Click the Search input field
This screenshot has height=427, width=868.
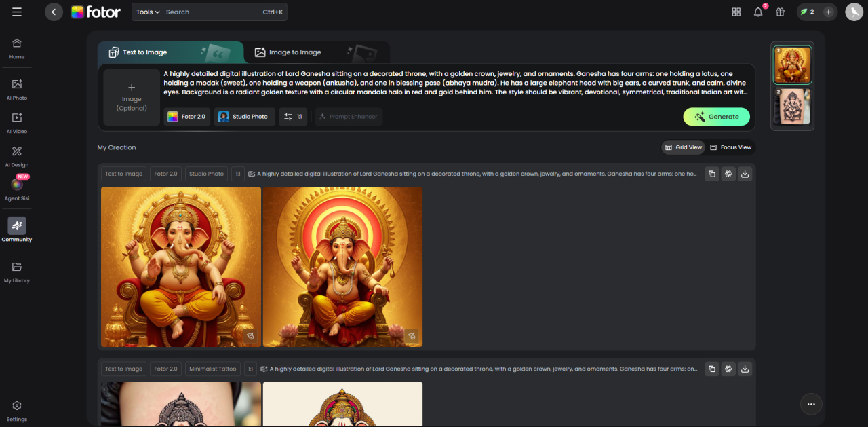tap(210, 12)
